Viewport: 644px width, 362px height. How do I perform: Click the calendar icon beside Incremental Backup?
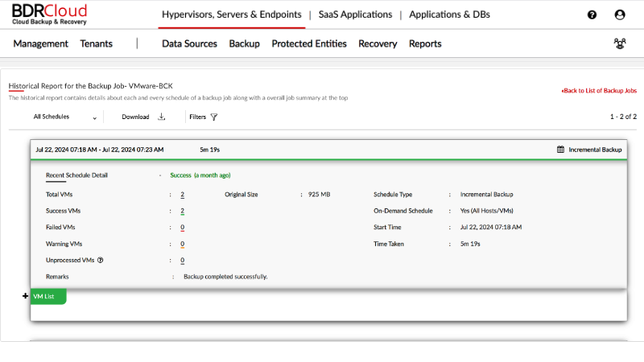560,150
